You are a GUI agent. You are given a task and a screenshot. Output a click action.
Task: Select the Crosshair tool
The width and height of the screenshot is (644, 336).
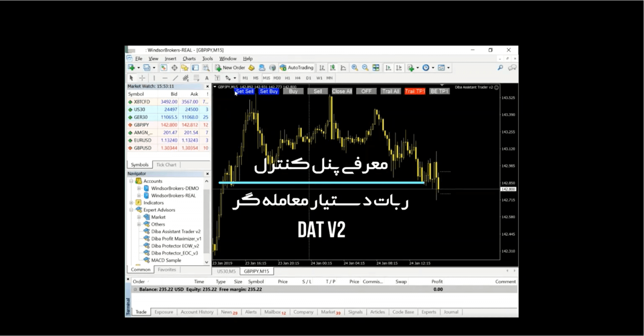[x=142, y=78]
